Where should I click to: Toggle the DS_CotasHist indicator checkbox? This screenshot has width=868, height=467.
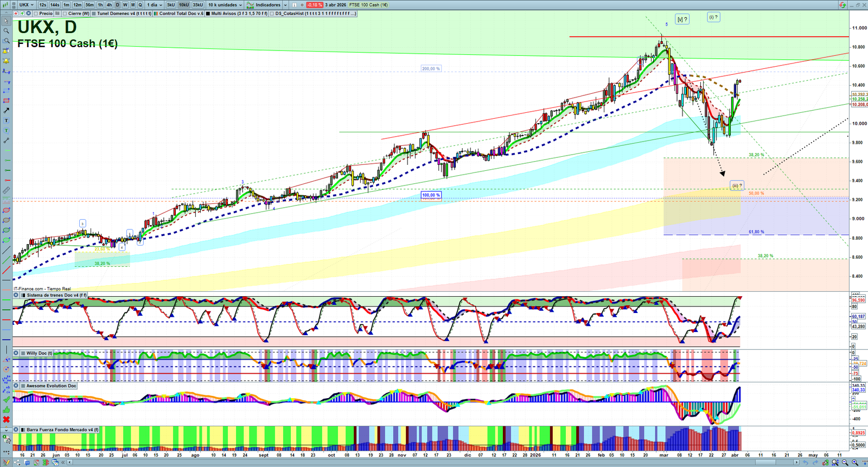(271, 14)
